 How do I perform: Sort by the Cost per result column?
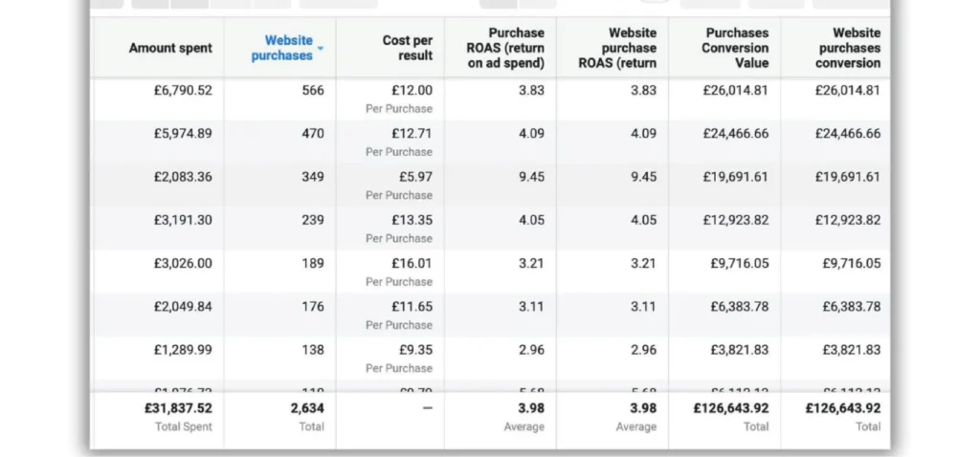[x=408, y=48]
